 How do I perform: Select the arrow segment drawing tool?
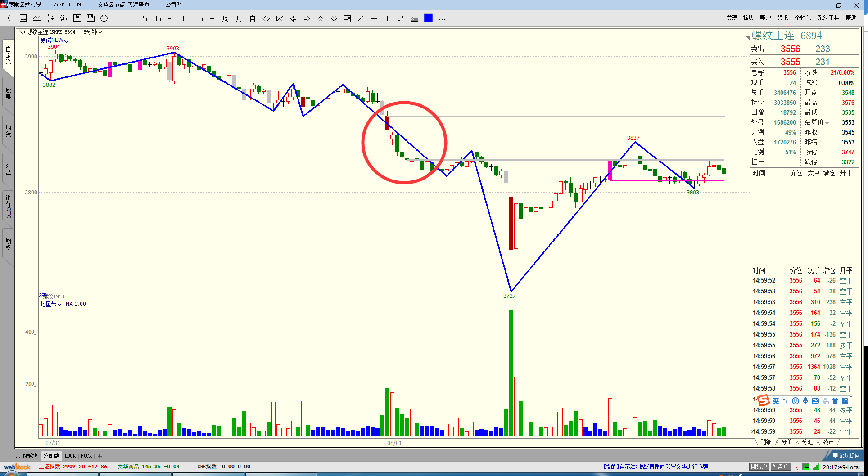(x=401, y=18)
